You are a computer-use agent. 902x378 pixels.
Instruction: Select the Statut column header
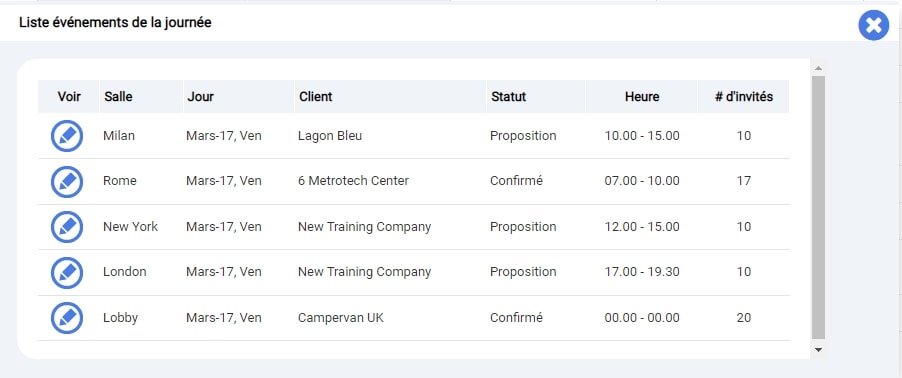509,97
